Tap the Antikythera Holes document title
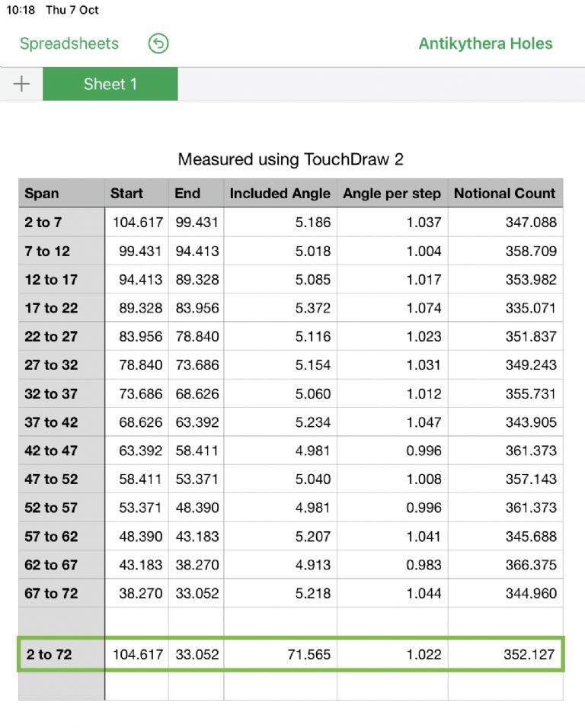Image resolution: width=585 pixels, height=728 pixels. point(485,43)
